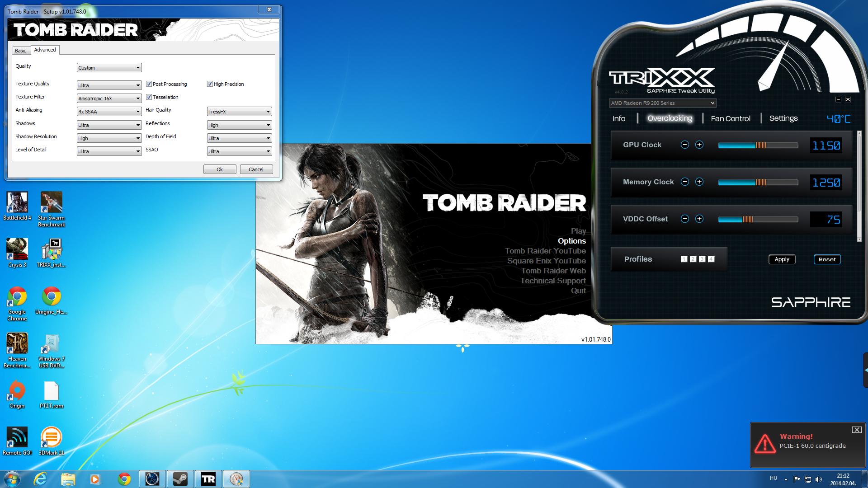Open the SSAO dropdown

tap(239, 151)
